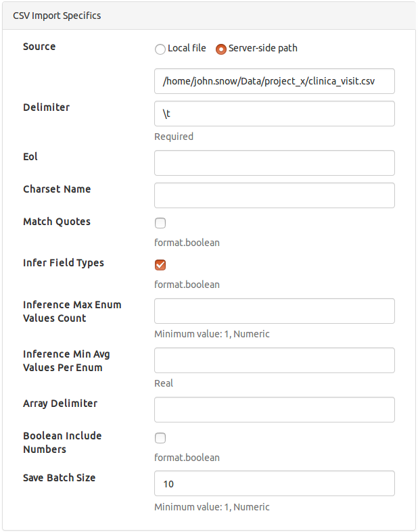The image size is (418, 532).
Task: Focus the Delimiter input containing \t
Action: coord(274,114)
